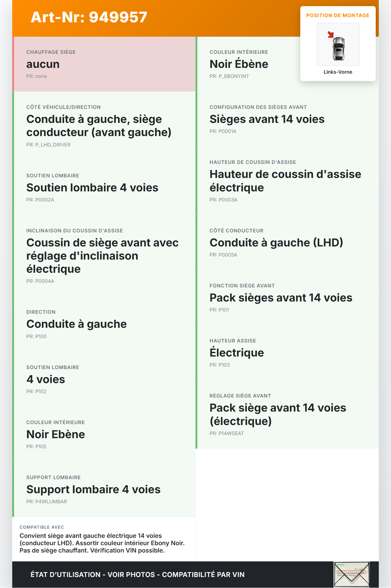Click the Compatible avec description text

click(x=102, y=543)
